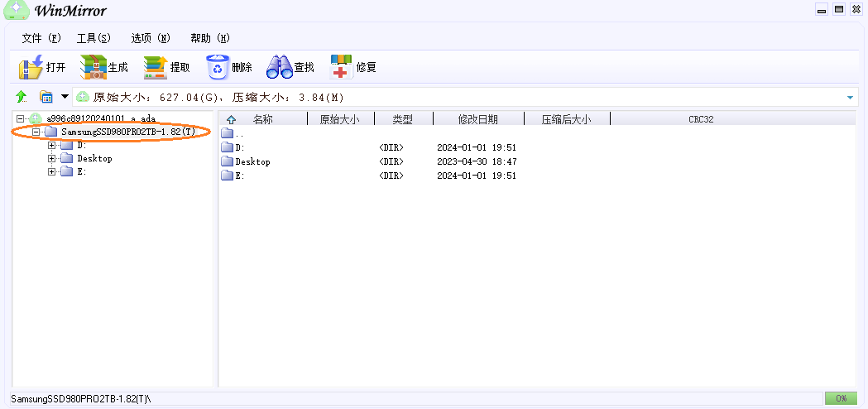The height and width of the screenshot is (409, 868).
Task: Click the 生成 (Generate) toolbar icon
Action: [x=93, y=67]
